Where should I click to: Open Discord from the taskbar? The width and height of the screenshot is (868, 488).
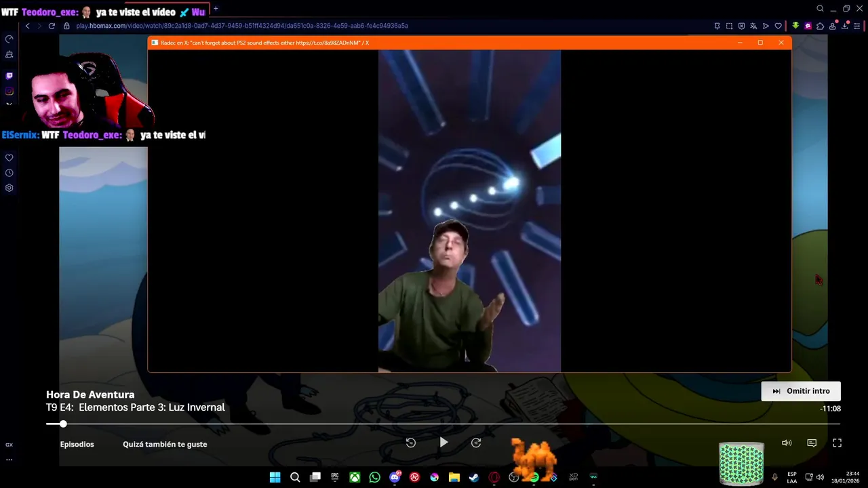(395, 477)
